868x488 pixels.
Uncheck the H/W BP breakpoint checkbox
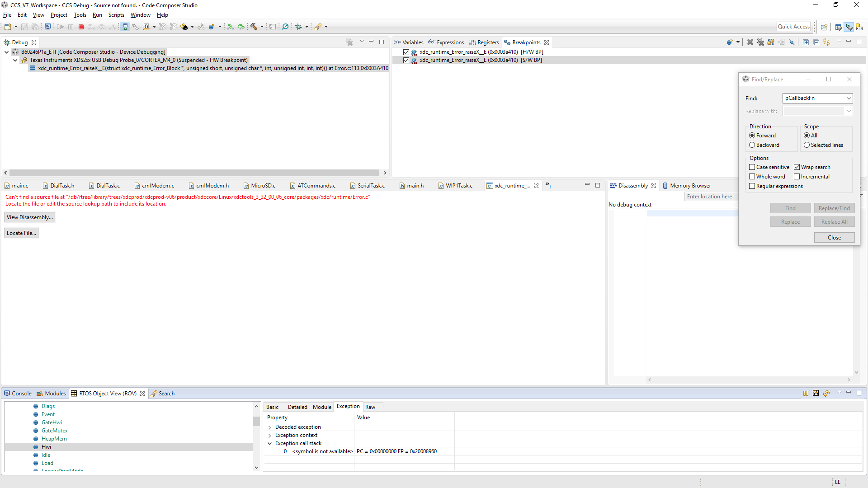406,52
